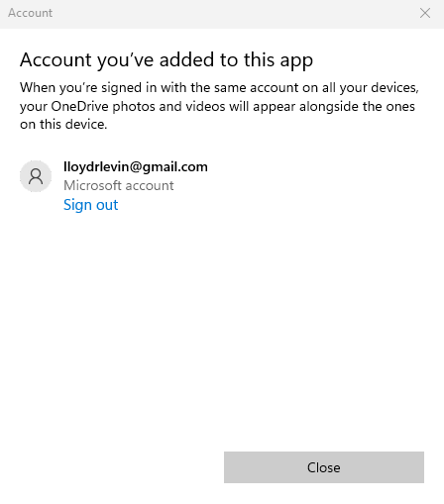Select the lloydrlevin@gmail.com email text
444x504 pixels.
[136, 167]
